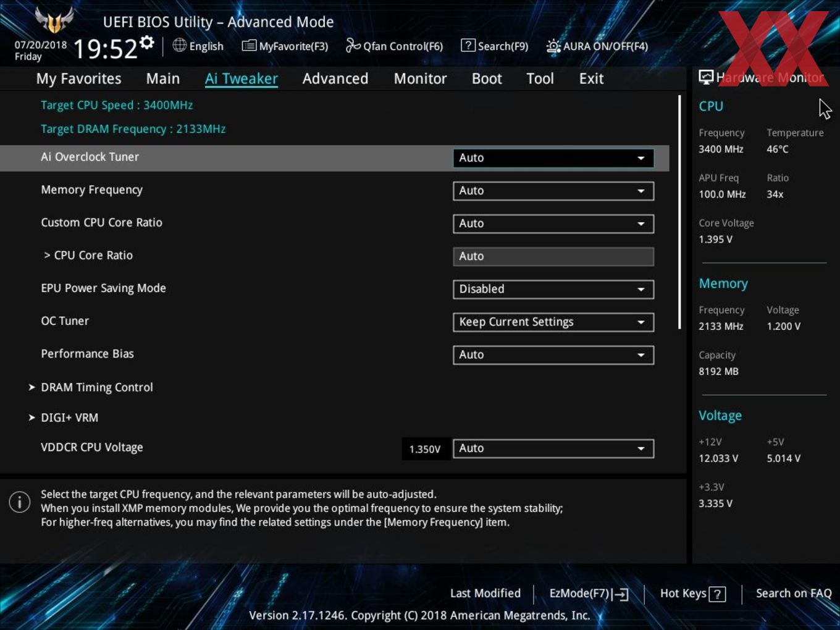Click the AURA light bulb icon
Viewport: 840px width, 630px height.
pyautogui.click(x=553, y=46)
